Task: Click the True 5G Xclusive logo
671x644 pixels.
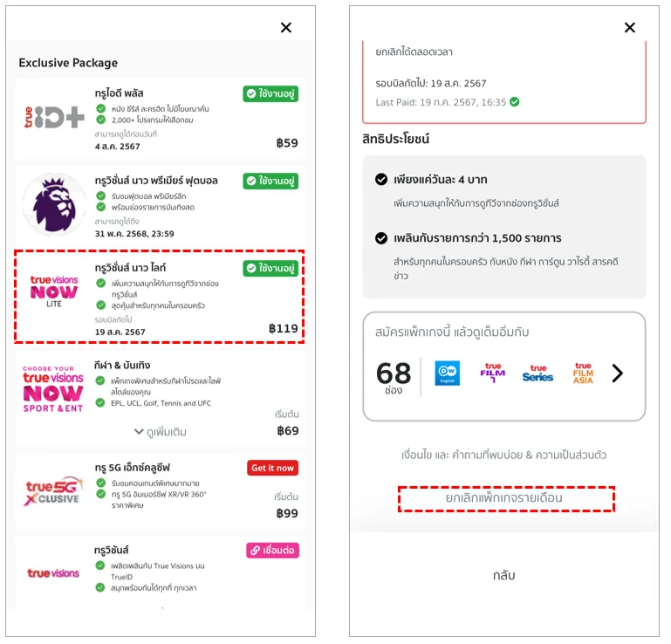Action: [53, 491]
